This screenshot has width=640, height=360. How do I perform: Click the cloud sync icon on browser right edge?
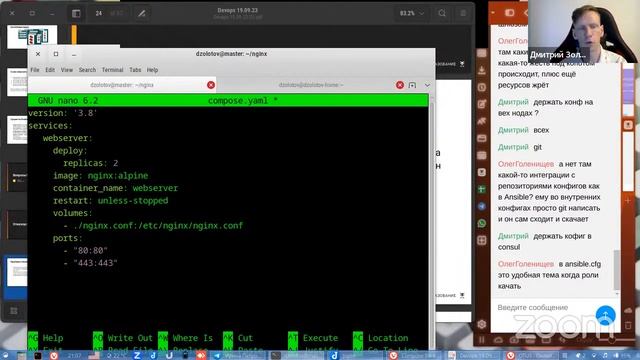pyautogui.click(x=628, y=311)
